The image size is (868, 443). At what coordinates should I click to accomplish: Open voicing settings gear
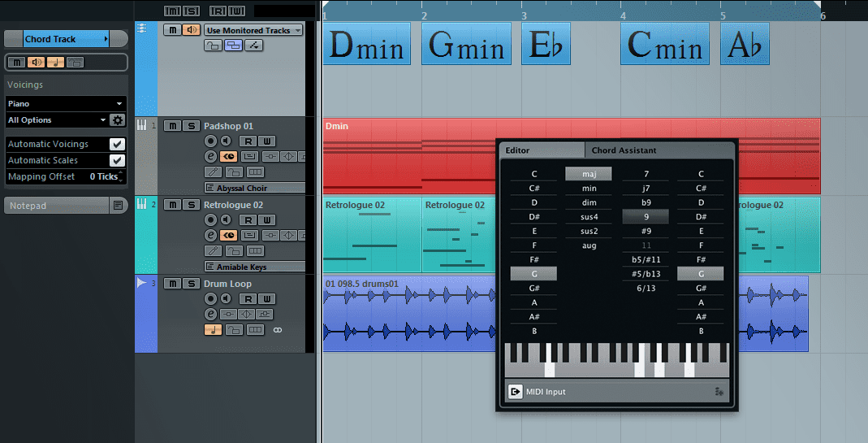(x=118, y=119)
